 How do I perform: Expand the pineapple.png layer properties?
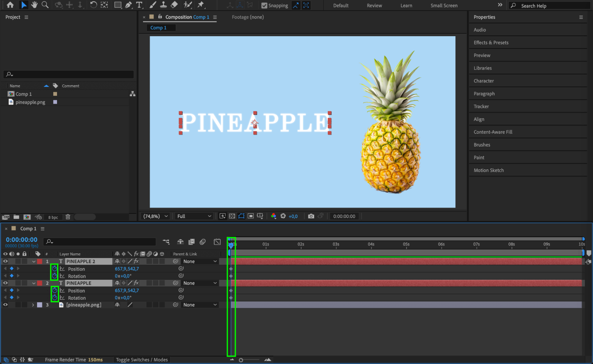tap(33, 305)
